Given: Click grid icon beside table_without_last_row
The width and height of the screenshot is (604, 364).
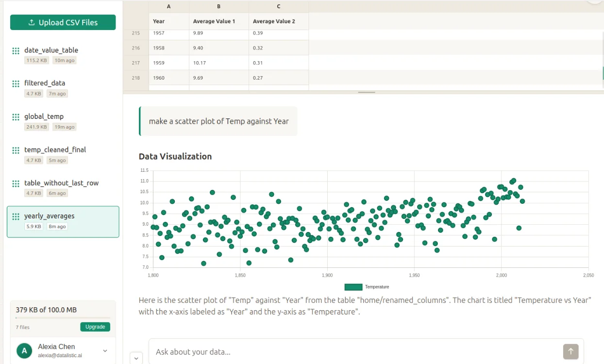Looking at the screenshot, I should coord(16,183).
